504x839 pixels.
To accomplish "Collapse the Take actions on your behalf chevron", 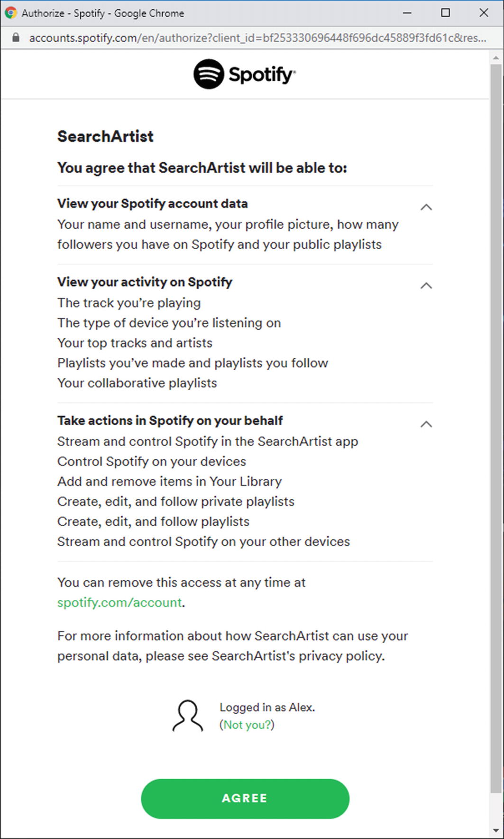I will tap(426, 424).
